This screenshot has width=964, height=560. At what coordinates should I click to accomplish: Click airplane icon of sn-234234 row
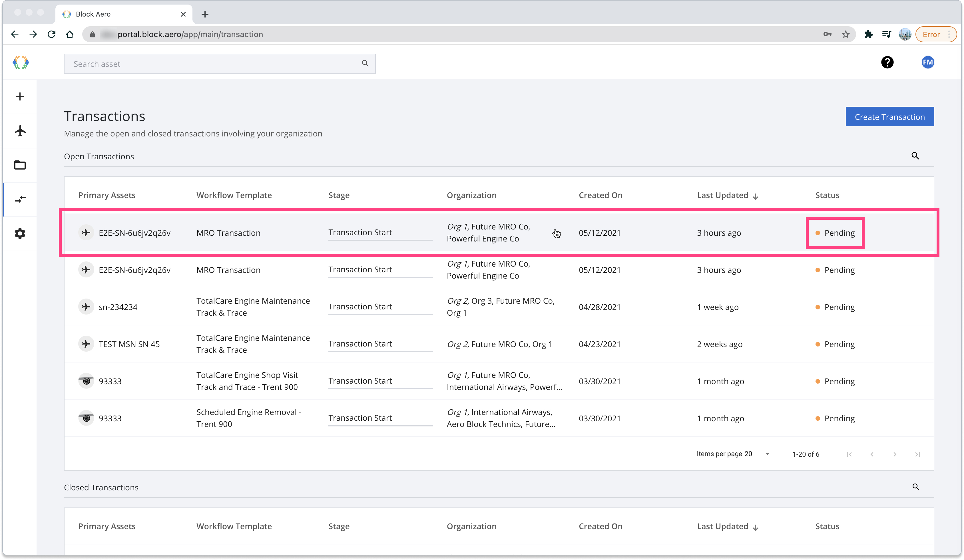tap(86, 307)
